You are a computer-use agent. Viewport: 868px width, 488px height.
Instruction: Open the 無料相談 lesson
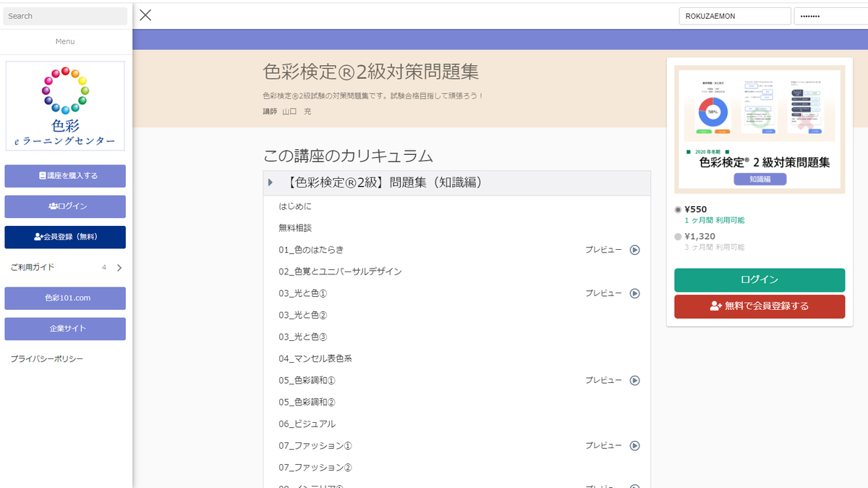pyautogui.click(x=295, y=228)
